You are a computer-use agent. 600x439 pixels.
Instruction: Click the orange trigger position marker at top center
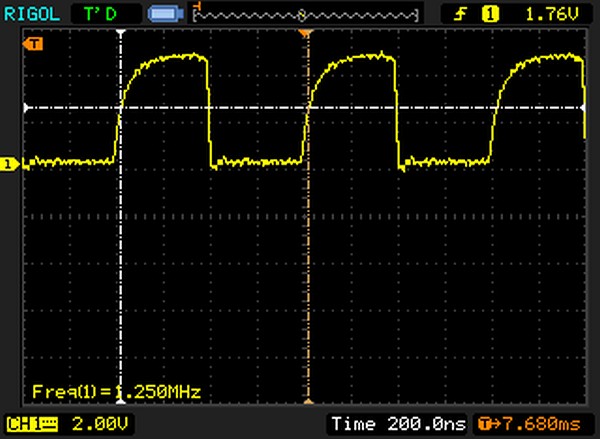click(x=307, y=35)
